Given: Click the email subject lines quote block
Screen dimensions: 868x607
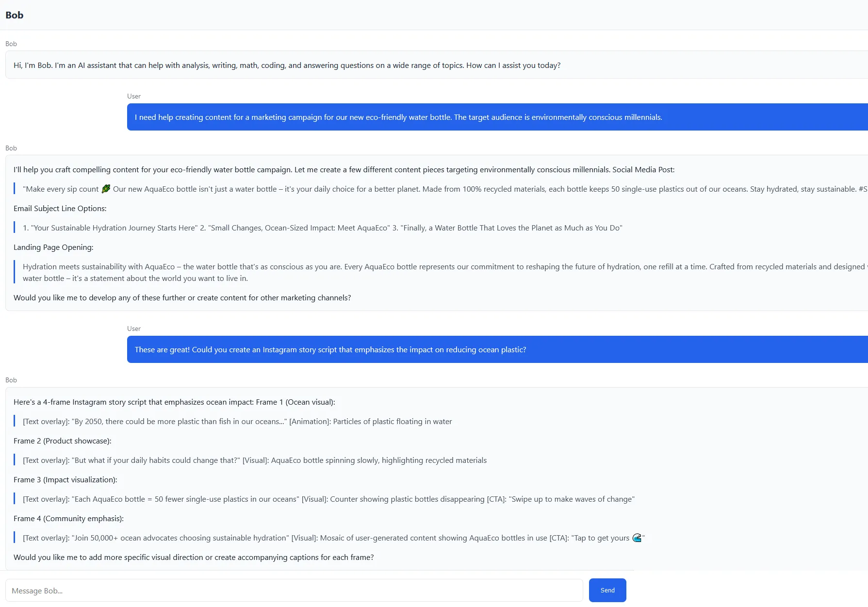Looking at the screenshot, I should point(322,228).
